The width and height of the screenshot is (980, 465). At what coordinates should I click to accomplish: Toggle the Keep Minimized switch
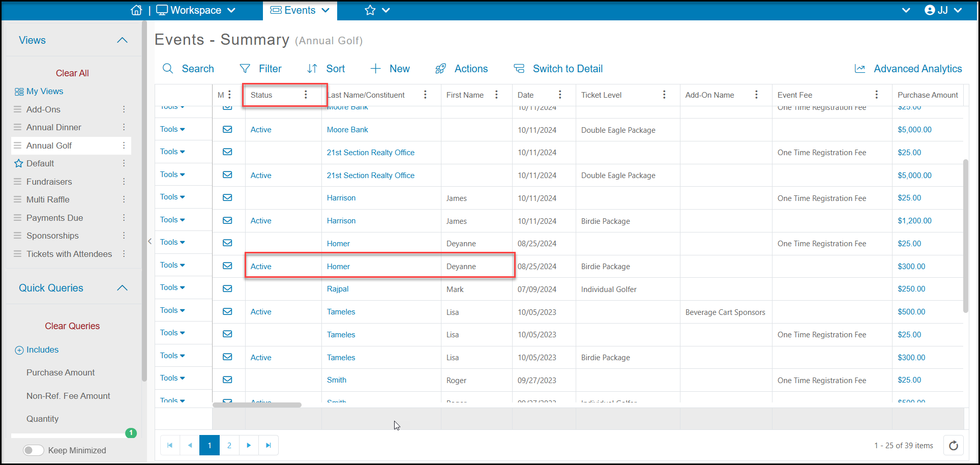pyautogui.click(x=34, y=450)
